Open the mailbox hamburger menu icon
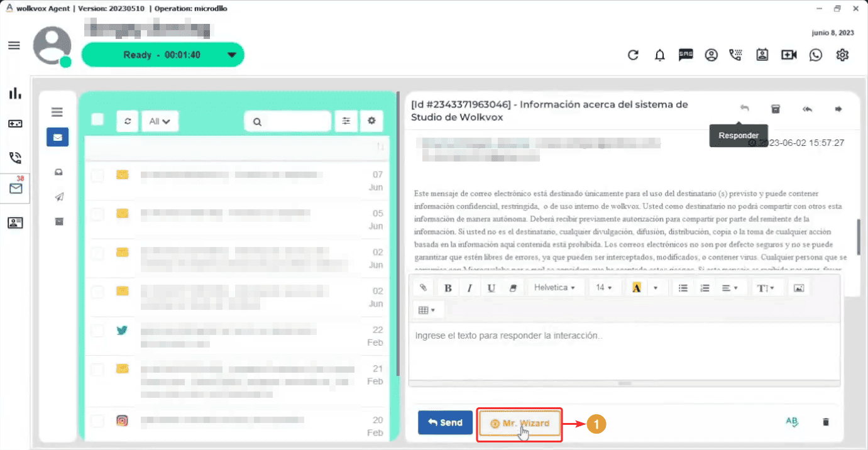This screenshot has height=450, width=868. coord(57,112)
